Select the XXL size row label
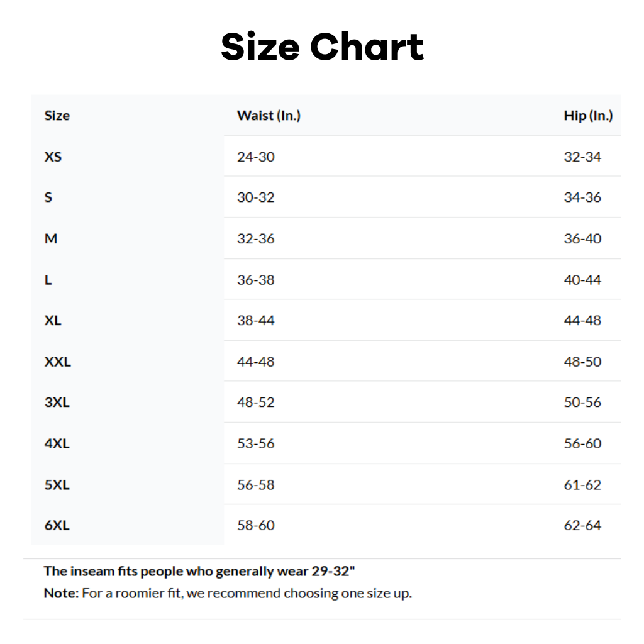Viewport: 644px width, 644px height. point(58,362)
